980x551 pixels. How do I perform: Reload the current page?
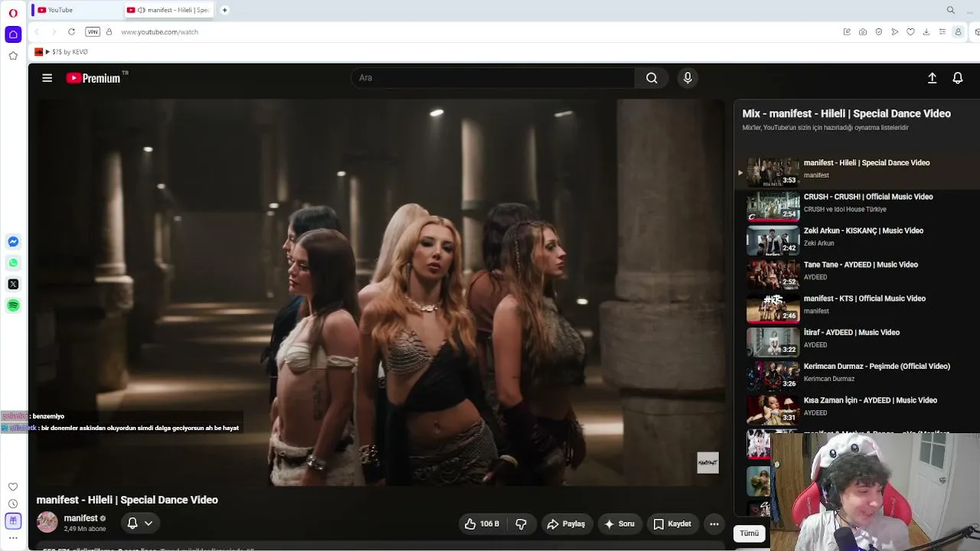71,32
